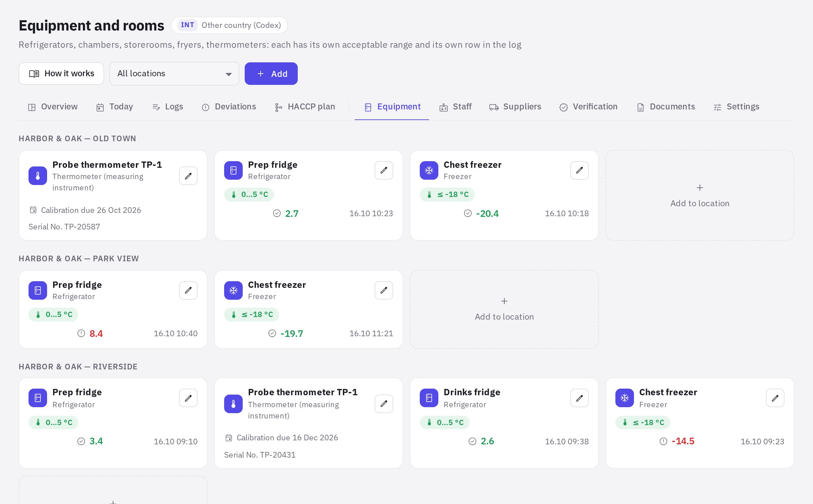
Task: Open the All locations dropdown
Action: [174, 74]
